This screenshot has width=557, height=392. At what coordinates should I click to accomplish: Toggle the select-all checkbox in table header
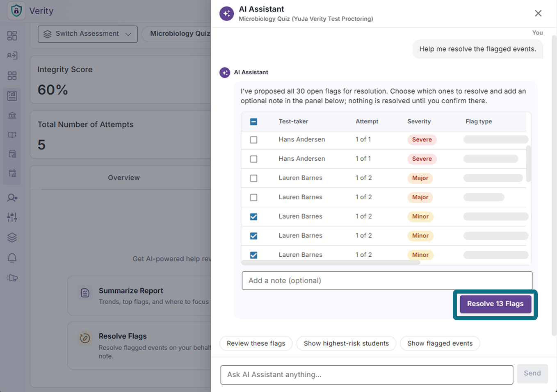point(253,122)
